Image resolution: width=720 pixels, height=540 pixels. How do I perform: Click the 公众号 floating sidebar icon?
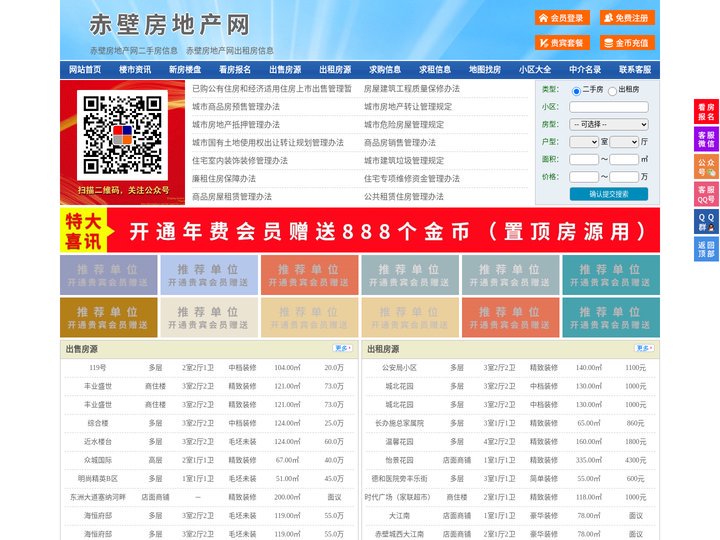click(706, 167)
